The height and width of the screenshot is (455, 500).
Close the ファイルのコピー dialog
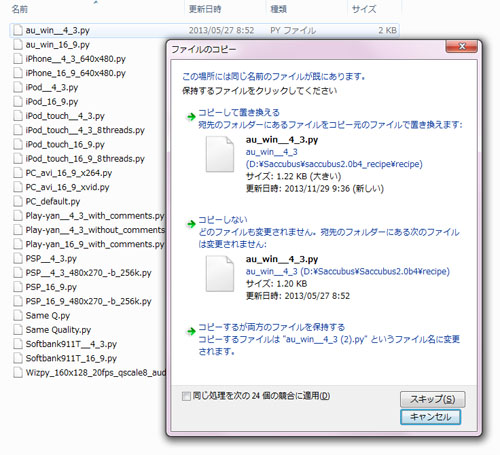(x=462, y=46)
